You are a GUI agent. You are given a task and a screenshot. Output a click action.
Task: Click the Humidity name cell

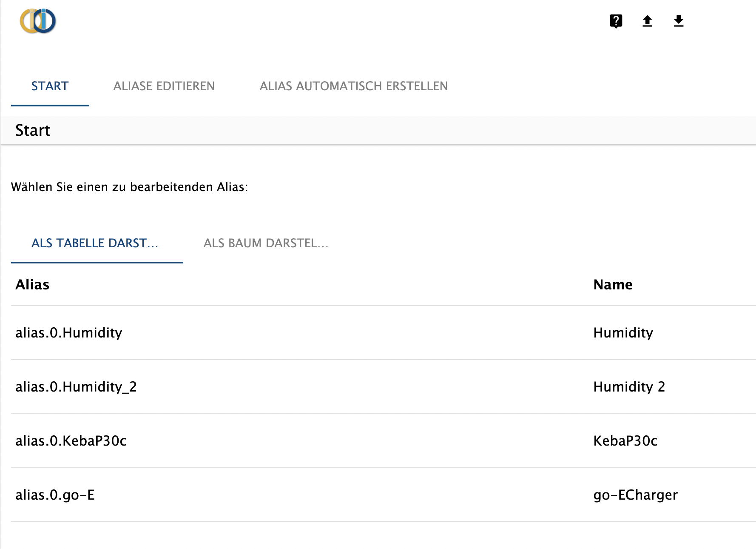point(623,333)
